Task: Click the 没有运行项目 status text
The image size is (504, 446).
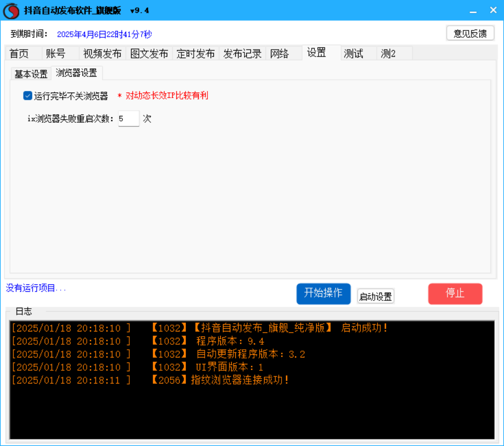Action: point(36,288)
